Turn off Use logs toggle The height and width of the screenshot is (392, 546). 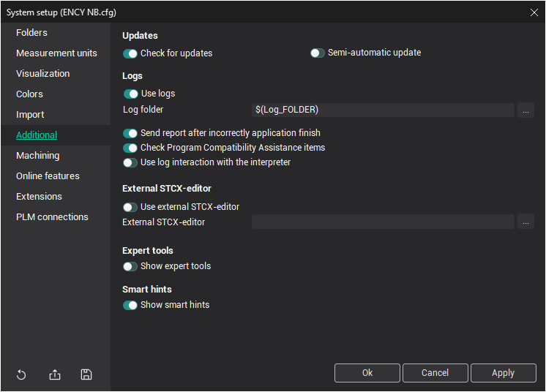pos(131,94)
